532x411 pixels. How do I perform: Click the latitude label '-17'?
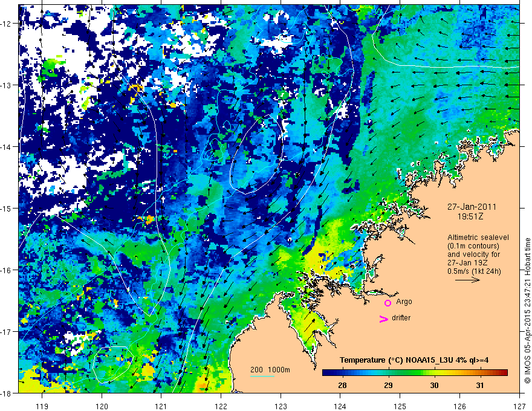tap(6, 331)
